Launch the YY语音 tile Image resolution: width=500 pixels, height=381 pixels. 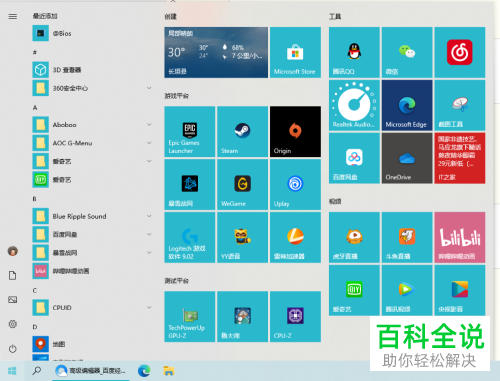(x=242, y=237)
